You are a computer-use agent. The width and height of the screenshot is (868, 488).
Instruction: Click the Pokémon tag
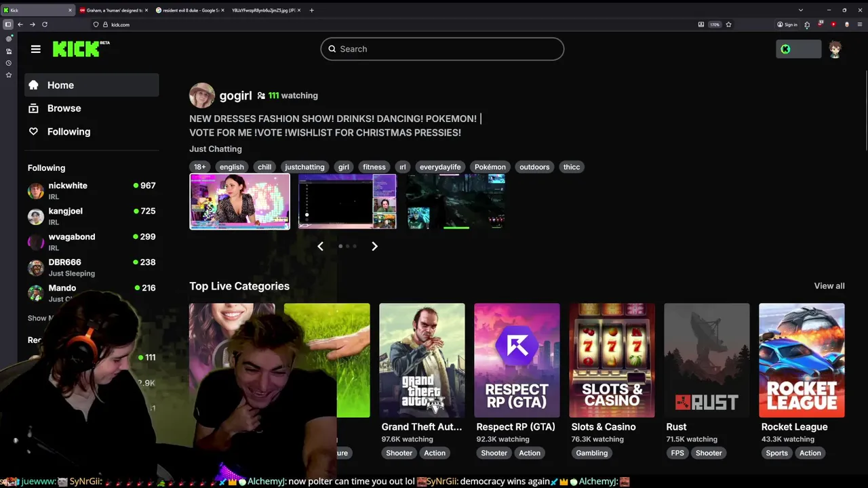(490, 167)
